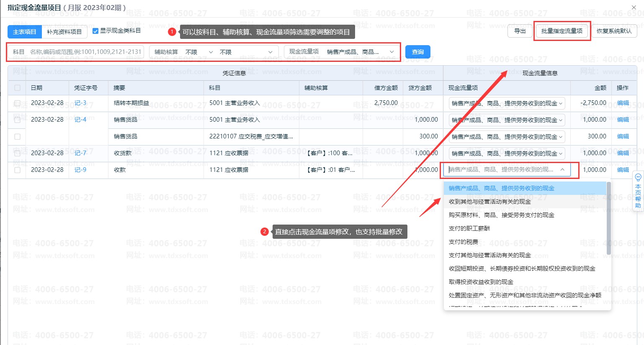Viewport: 644px width, 345px height.
Task: Collapse the open cash flow dropdown in 记-9 row
Action: 562,170
